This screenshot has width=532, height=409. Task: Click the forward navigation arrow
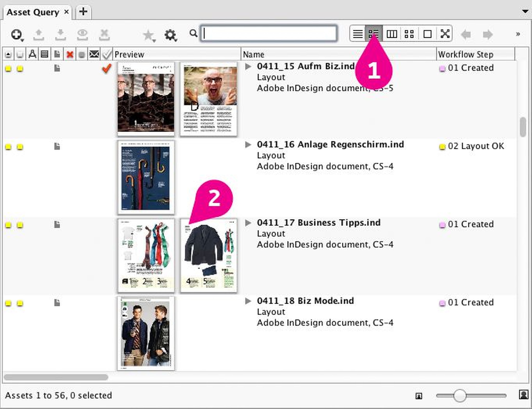click(x=488, y=34)
